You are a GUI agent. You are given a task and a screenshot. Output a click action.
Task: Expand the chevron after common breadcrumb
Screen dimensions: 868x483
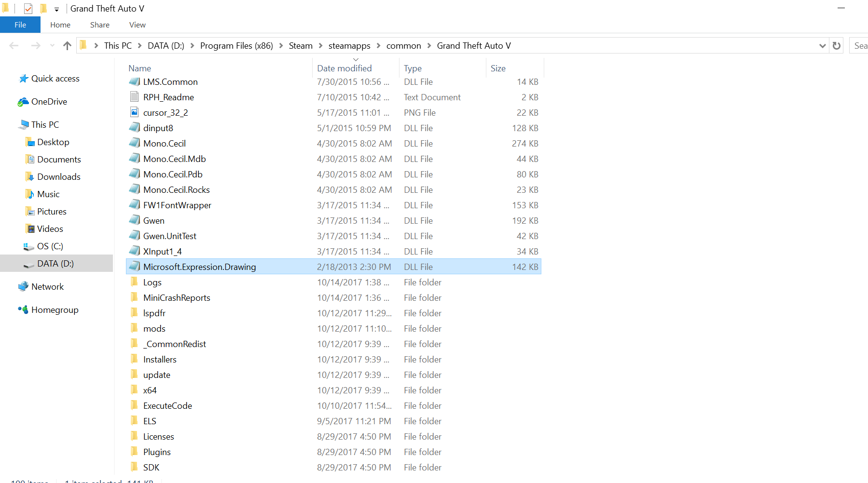[429, 46]
